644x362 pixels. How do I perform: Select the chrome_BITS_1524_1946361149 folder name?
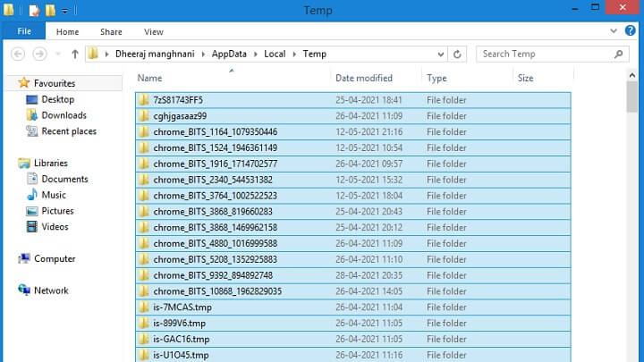pos(216,147)
